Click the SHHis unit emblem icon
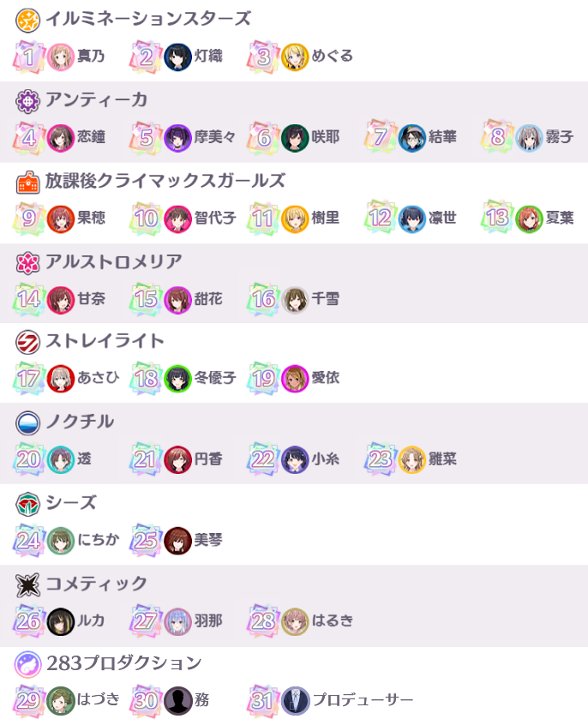This screenshot has width=588, height=725. (27, 504)
